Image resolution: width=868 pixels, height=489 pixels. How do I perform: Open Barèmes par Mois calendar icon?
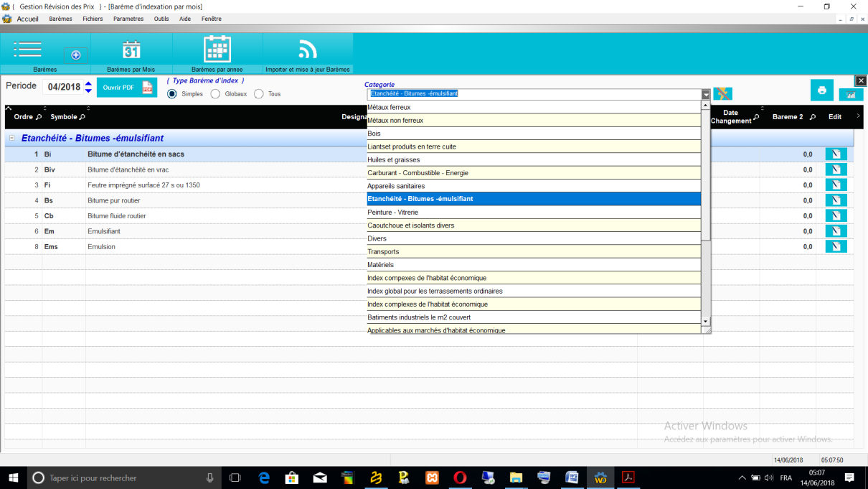(x=131, y=50)
